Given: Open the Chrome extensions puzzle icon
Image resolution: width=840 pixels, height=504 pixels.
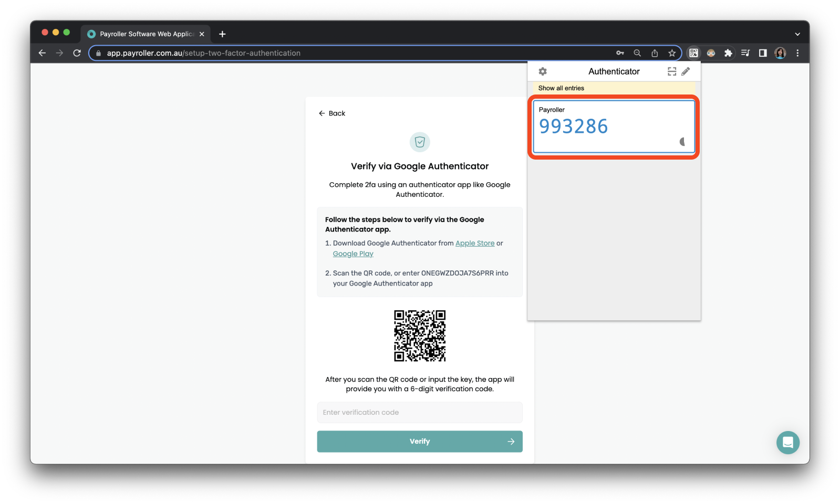Looking at the screenshot, I should click(728, 53).
